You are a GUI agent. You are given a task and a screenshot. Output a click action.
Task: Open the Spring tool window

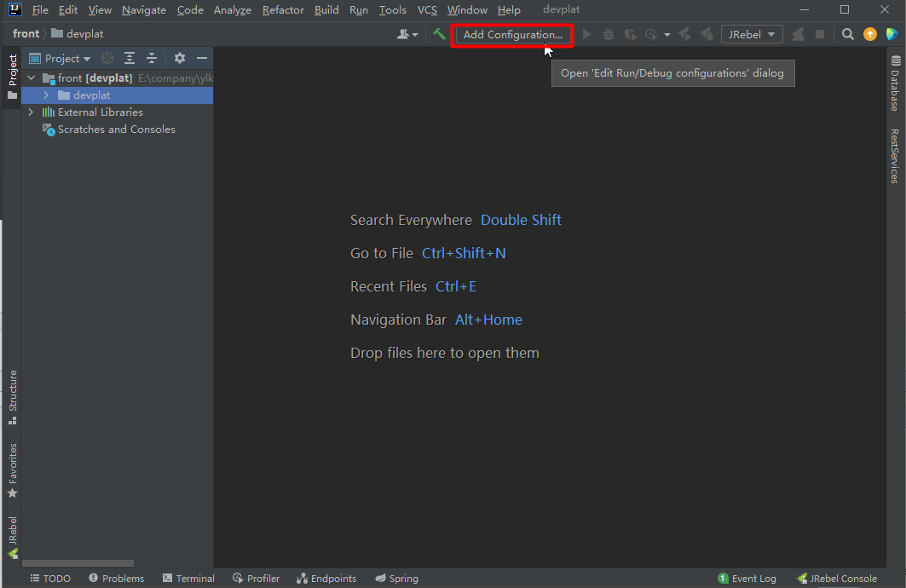[x=396, y=578]
